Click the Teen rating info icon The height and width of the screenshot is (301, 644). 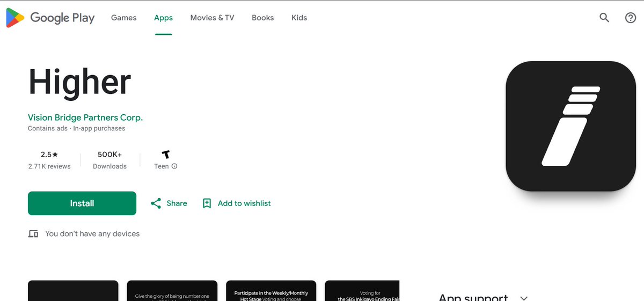coord(174,166)
